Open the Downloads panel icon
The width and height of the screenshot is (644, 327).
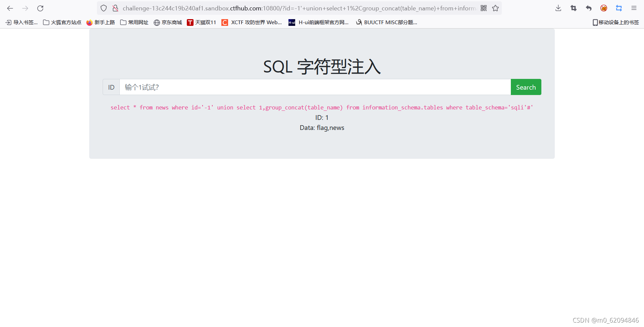click(x=558, y=8)
